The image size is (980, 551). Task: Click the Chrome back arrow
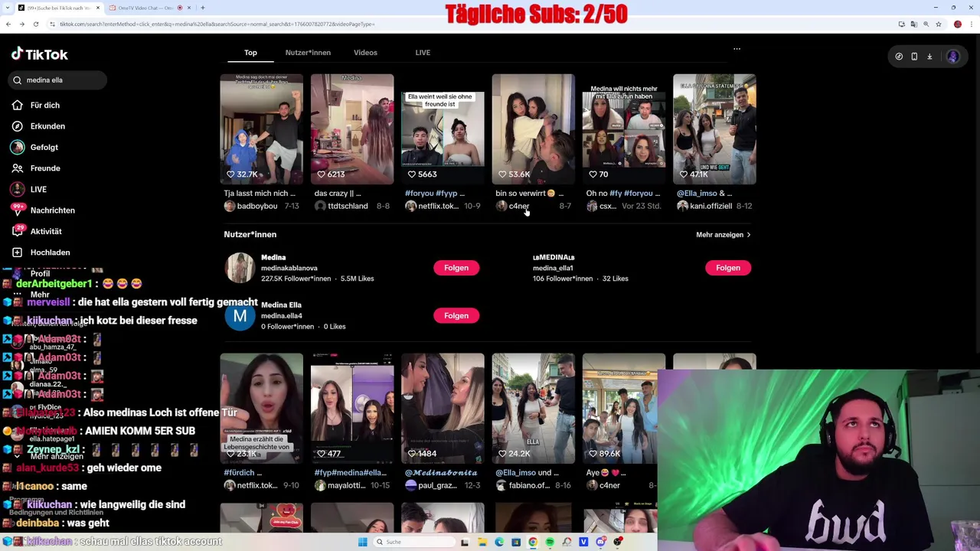click(x=8, y=24)
